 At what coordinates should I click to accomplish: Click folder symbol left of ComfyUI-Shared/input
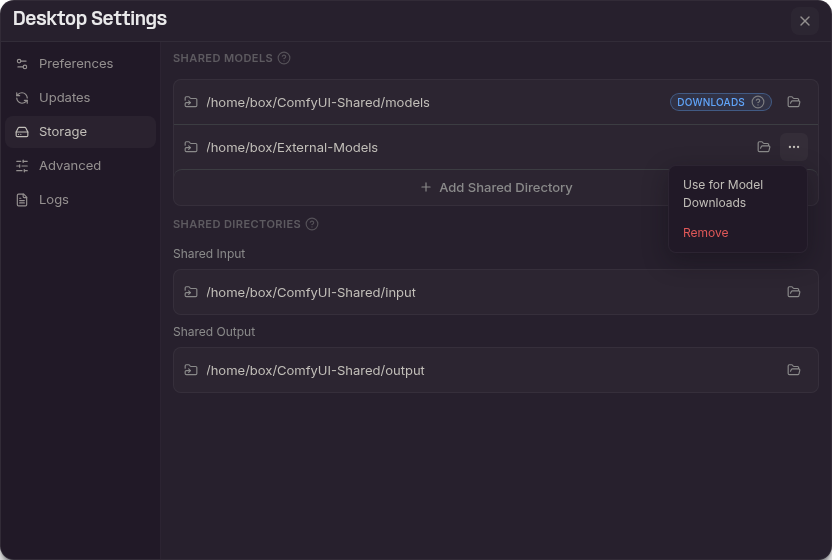tap(190, 292)
